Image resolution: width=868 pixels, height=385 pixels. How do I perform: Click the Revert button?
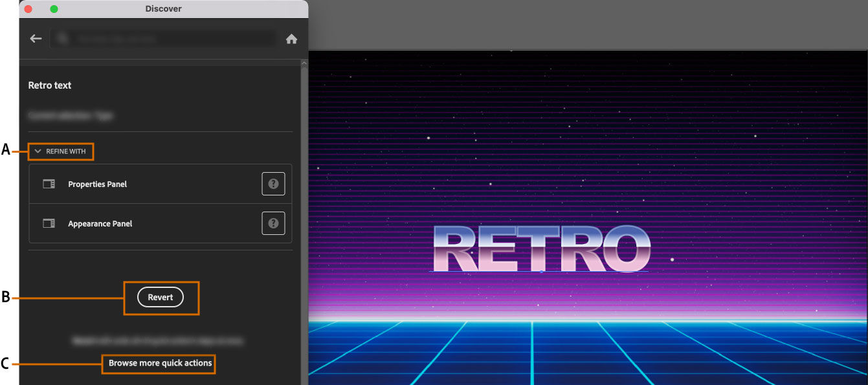pos(160,297)
